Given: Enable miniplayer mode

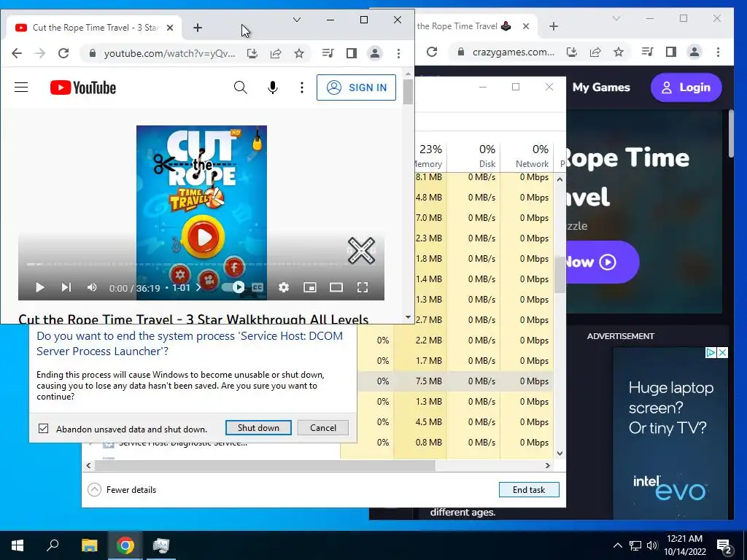Looking at the screenshot, I should coord(310,287).
